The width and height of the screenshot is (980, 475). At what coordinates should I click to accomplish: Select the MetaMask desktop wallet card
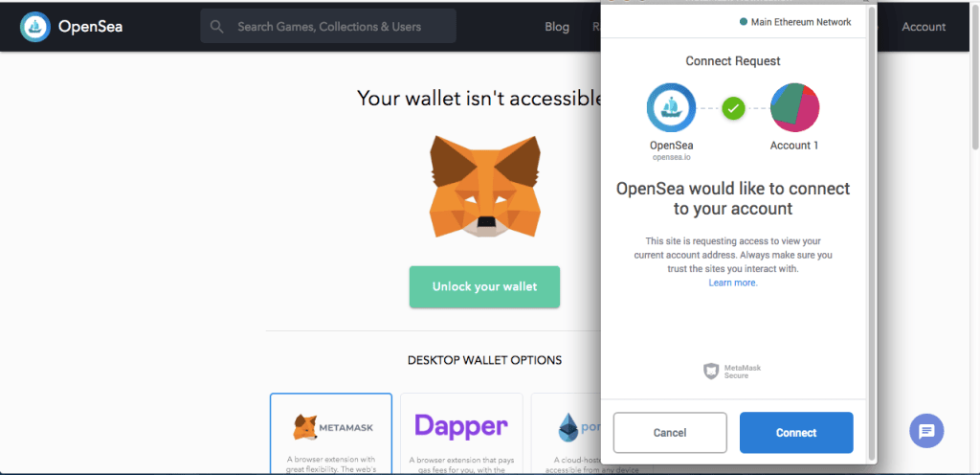pyautogui.click(x=331, y=433)
